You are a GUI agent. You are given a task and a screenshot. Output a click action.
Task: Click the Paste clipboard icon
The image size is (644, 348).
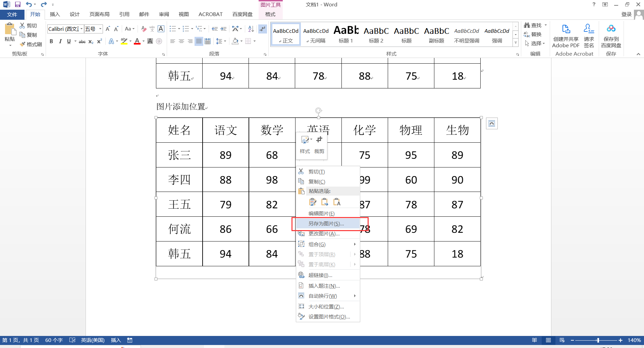tap(10, 29)
